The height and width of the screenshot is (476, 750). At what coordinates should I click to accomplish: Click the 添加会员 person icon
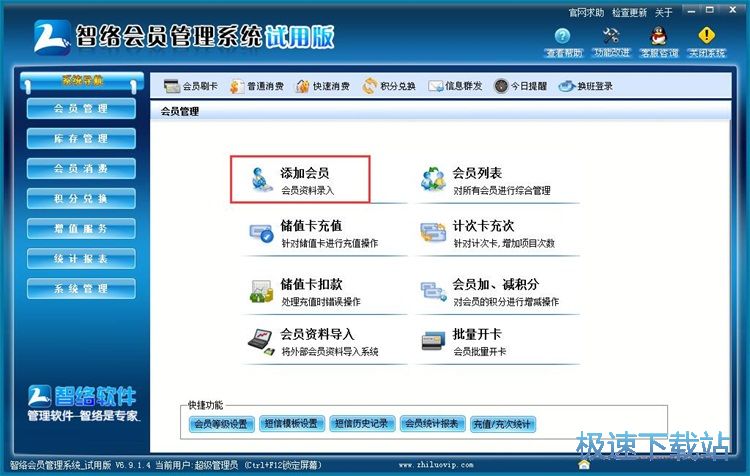pos(261,180)
